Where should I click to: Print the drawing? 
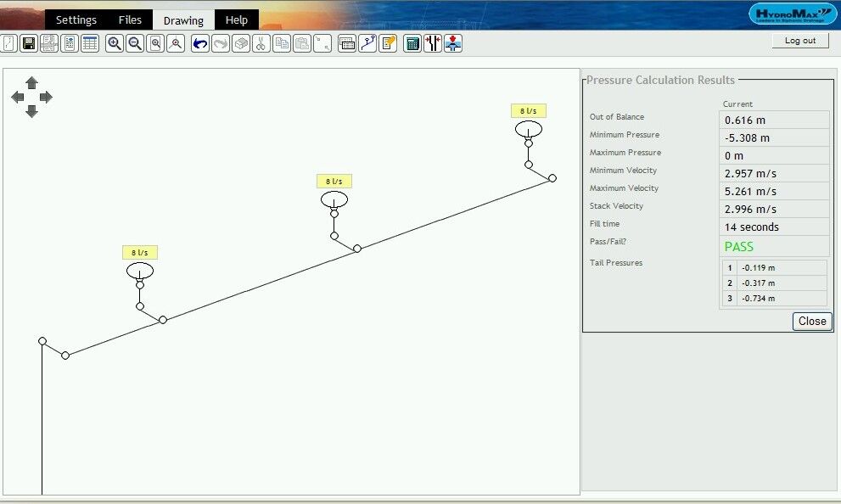pyautogui.click(x=49, y=43)
